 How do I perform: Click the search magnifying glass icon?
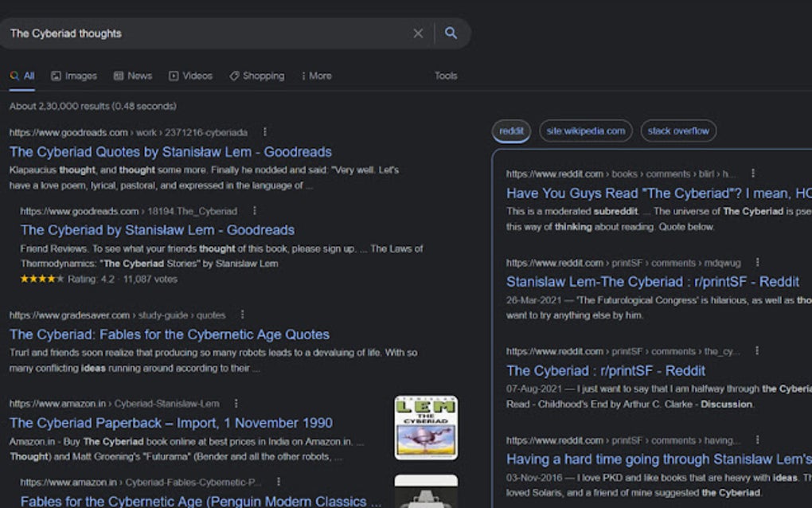click(x=451, y=33)
